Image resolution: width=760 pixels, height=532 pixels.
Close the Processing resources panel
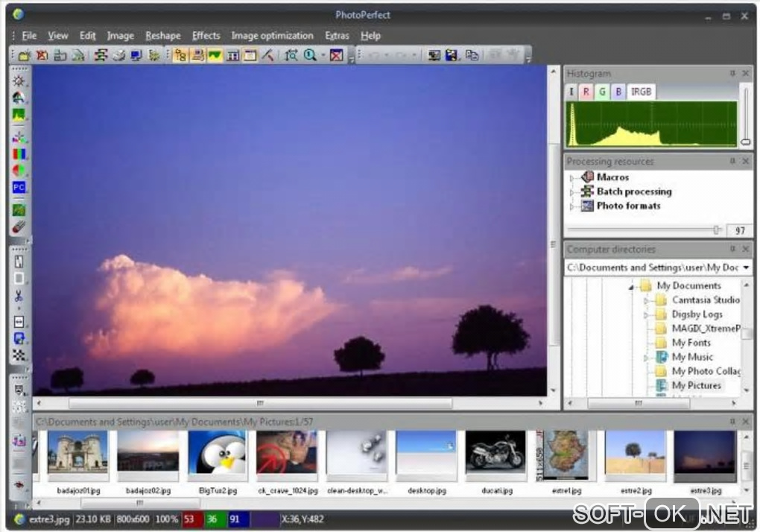click(x=745, y=161)
